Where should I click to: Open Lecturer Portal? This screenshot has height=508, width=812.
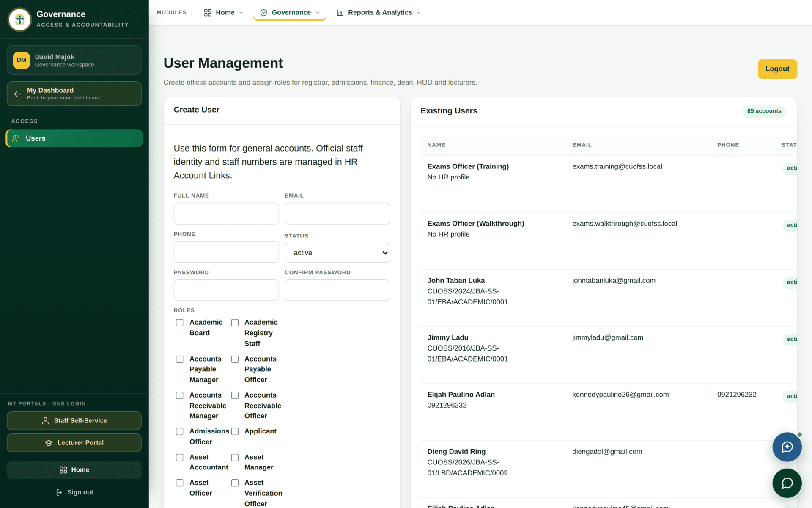74,443
